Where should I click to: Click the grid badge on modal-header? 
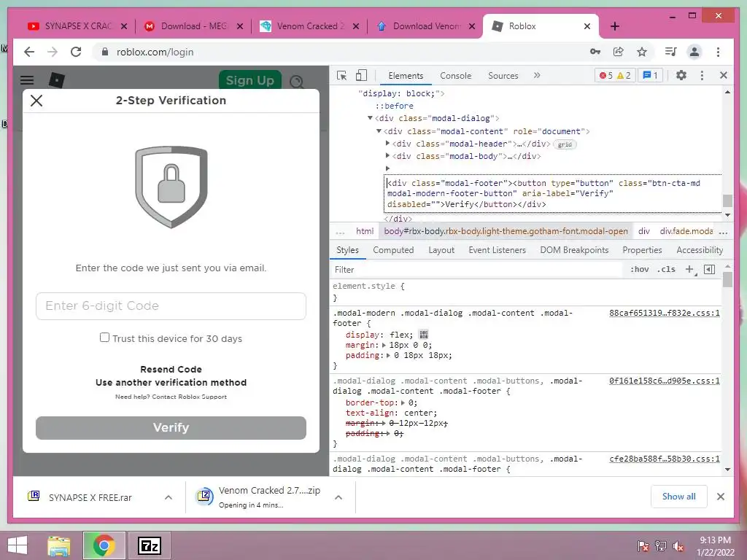point(565,144)
